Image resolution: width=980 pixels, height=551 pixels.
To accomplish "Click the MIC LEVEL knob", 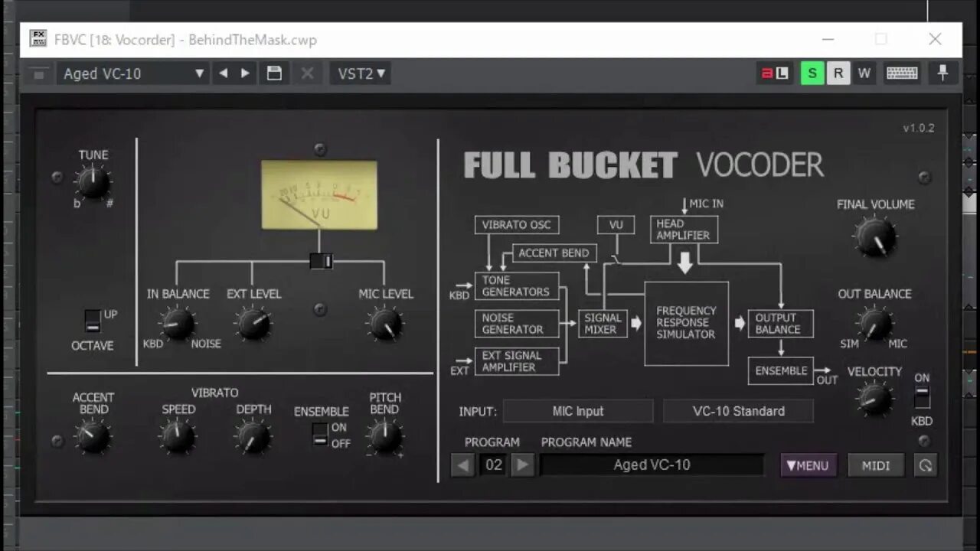I will (x=385, y=324).
